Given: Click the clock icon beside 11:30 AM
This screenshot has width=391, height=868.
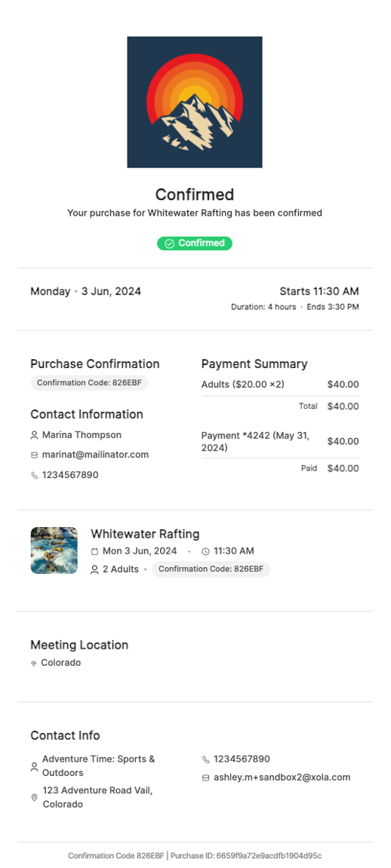Looking at the screenshot, I should tap(206, 551).
